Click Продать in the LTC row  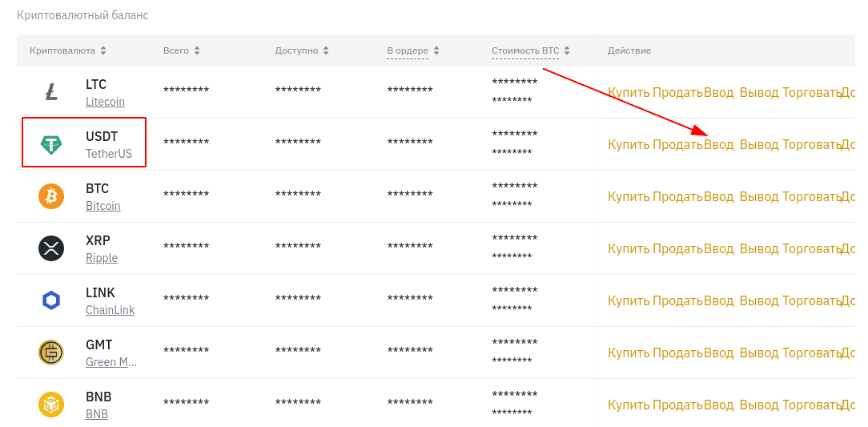click(x=677, y=92)
